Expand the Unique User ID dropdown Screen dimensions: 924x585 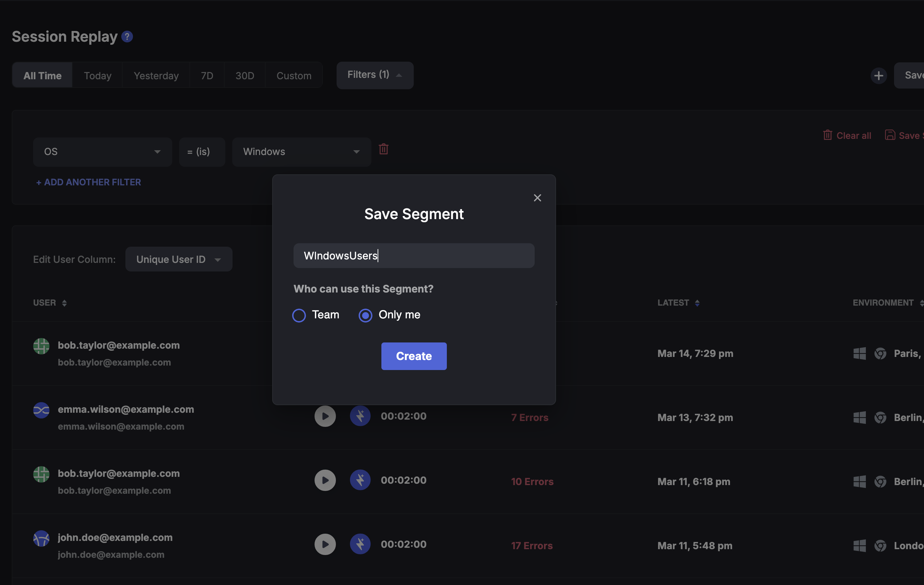pos(178,259)
